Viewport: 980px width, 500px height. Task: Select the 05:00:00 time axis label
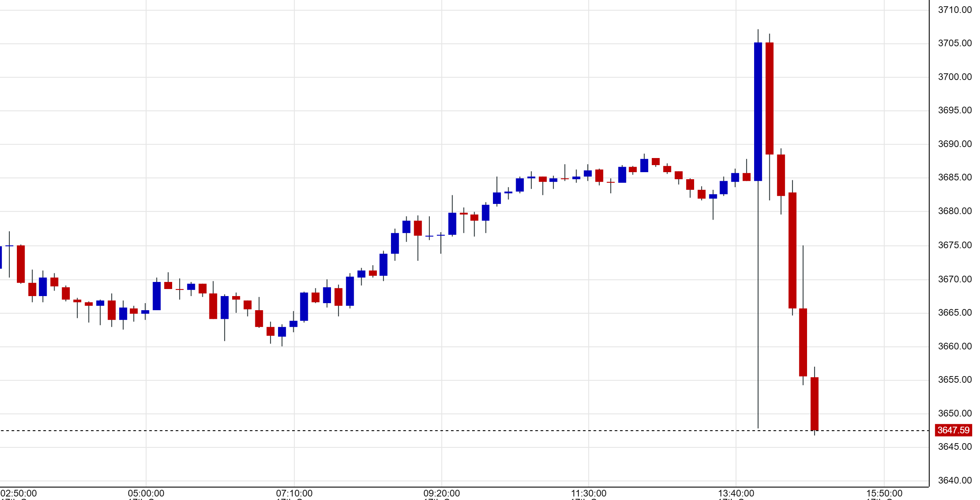[146, 493]
